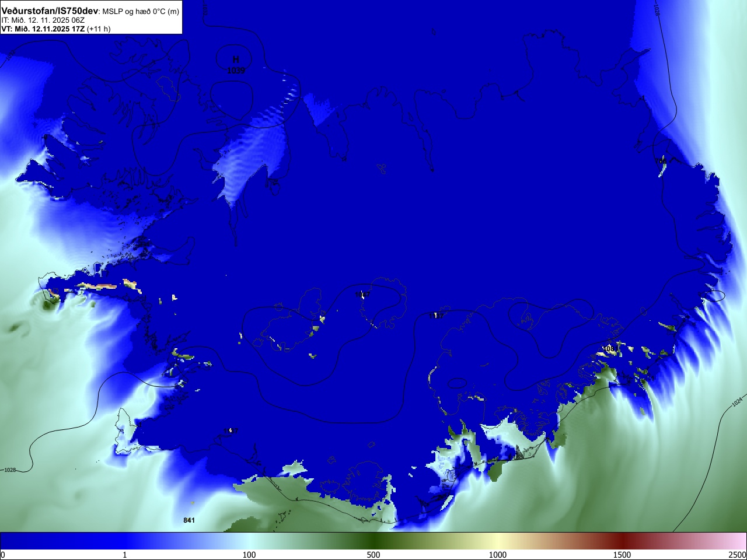Click the 1039 pressure value under H
The width and height of the screenshot is (747, 560).
point(236,71)
